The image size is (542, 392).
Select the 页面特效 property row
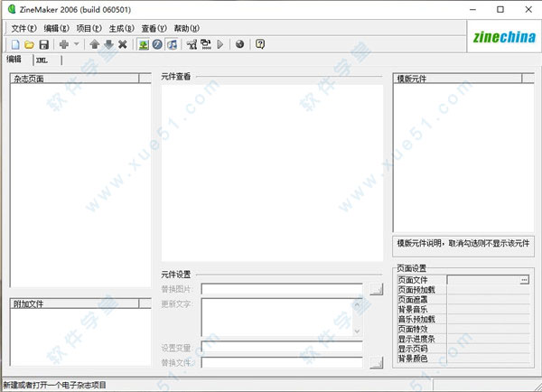463,329
